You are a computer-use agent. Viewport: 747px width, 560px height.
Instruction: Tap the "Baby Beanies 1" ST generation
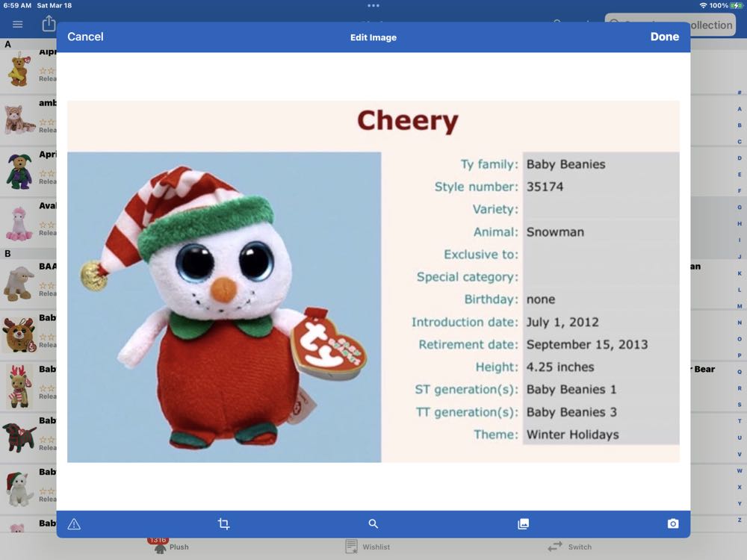pyautogui.click(x=571, y=390)
